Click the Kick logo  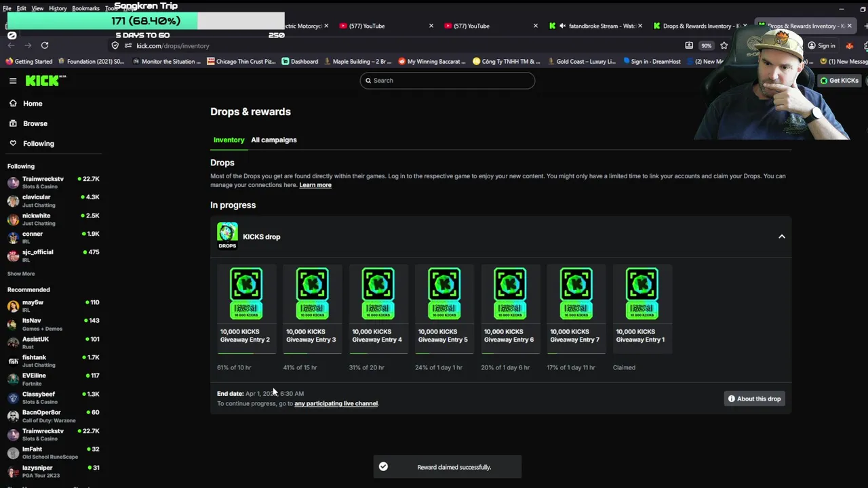coord(45,81)
